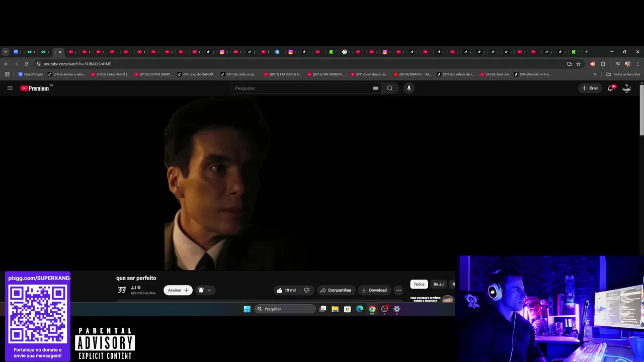Image resolution: width=644 pixels, height=362 pixels.
Task: Open the Chrome extensions puzzle icon
Action: [x=603, y=64]
